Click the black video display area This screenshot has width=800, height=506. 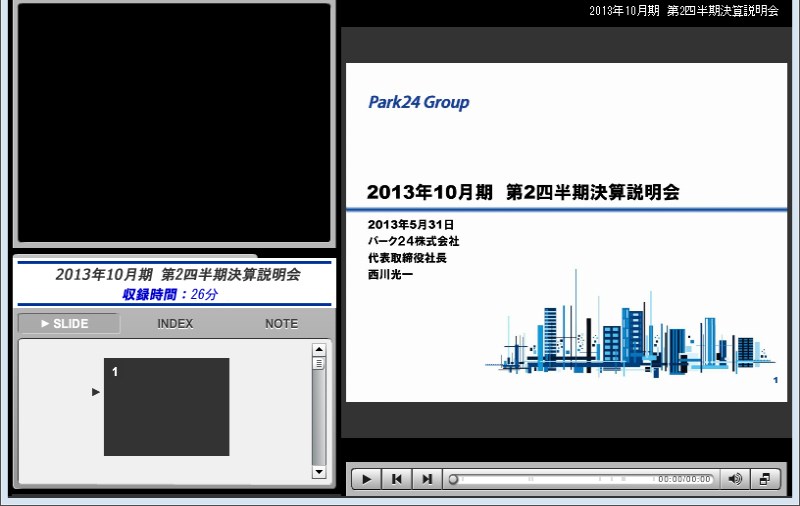(174, 123)
